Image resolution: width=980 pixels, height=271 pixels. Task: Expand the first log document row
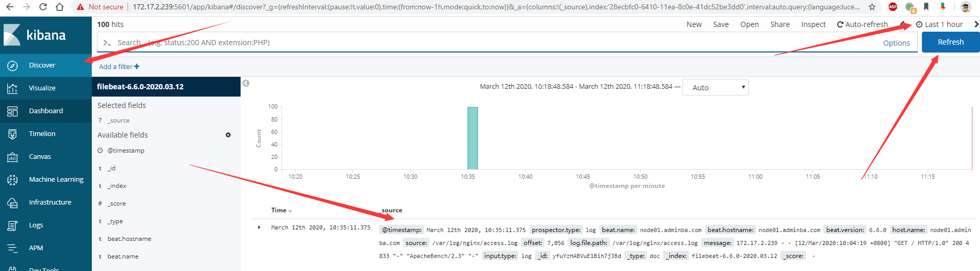(259, 227)
